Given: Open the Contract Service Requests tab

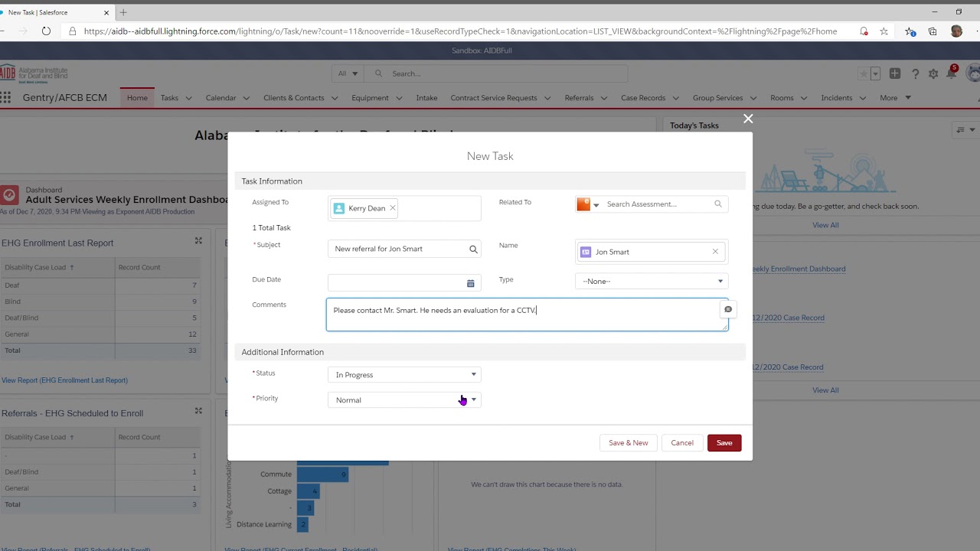Looking at the screenshot, I should pos(494,98).
